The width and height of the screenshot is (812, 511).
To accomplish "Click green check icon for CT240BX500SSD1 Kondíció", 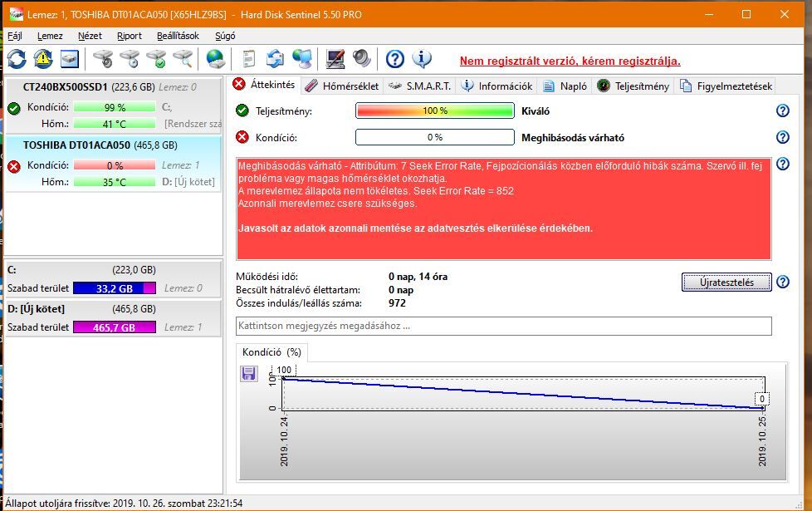I will pos(14,108).
